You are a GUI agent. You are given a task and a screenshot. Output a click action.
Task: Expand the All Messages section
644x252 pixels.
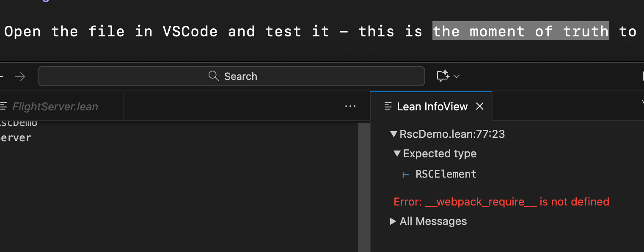[x=393, y=221]
